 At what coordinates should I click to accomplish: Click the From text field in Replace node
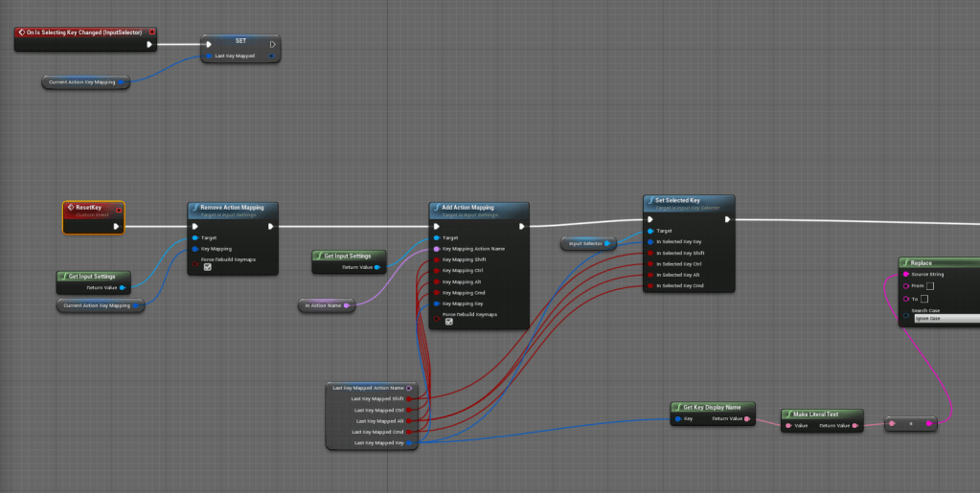tap(929, 285)
